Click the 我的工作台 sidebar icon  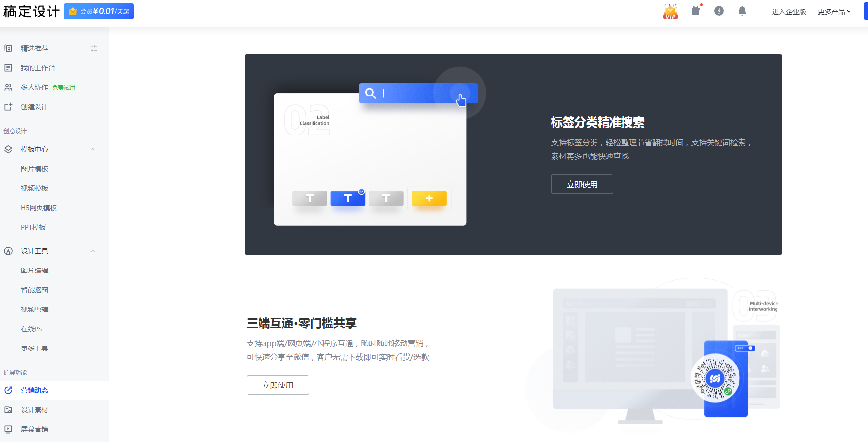point(8,68)
